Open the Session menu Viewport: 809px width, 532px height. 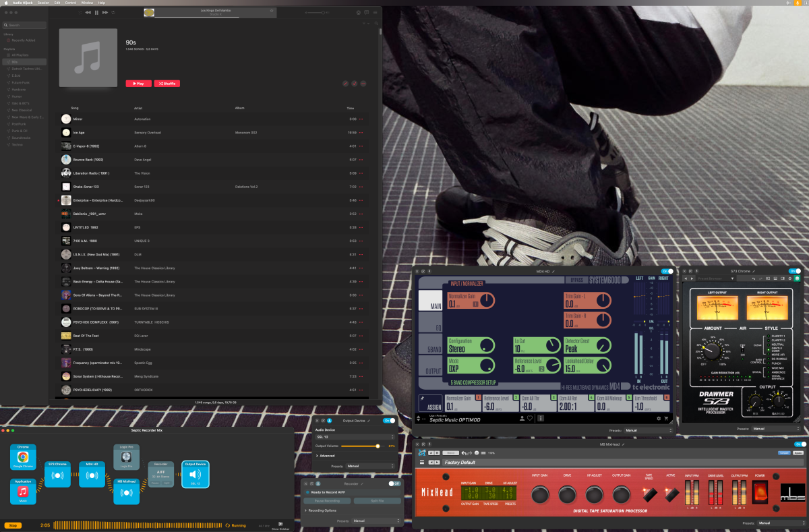43,3
